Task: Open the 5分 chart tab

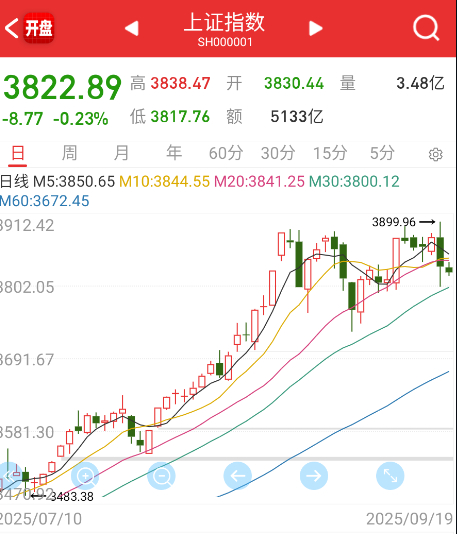Action: click(382, 153)
